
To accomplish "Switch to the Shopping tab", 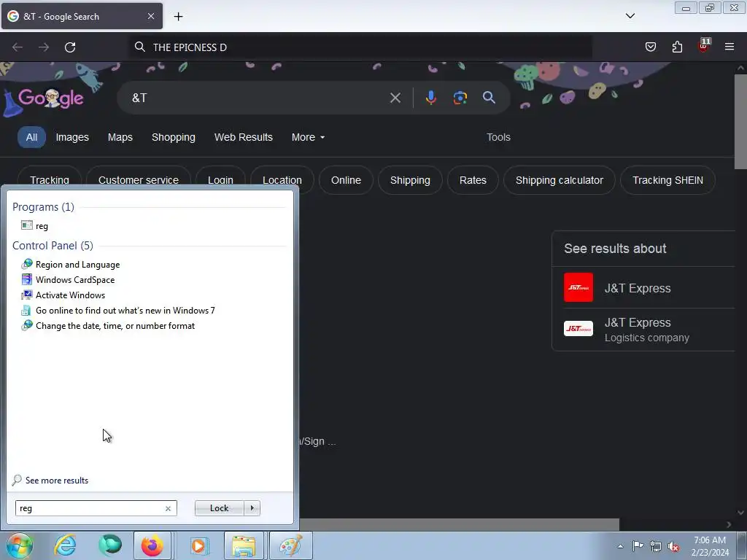I will pos(174,137).
